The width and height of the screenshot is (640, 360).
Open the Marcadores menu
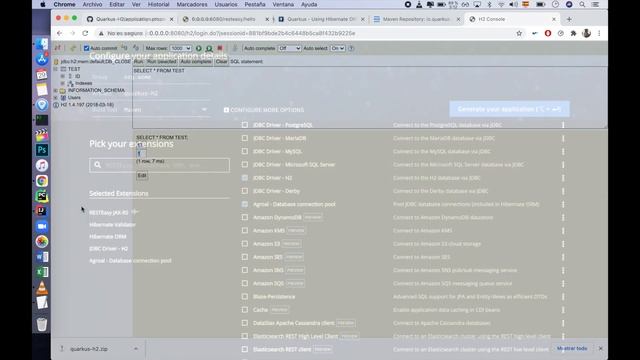(x=192, y=4)
